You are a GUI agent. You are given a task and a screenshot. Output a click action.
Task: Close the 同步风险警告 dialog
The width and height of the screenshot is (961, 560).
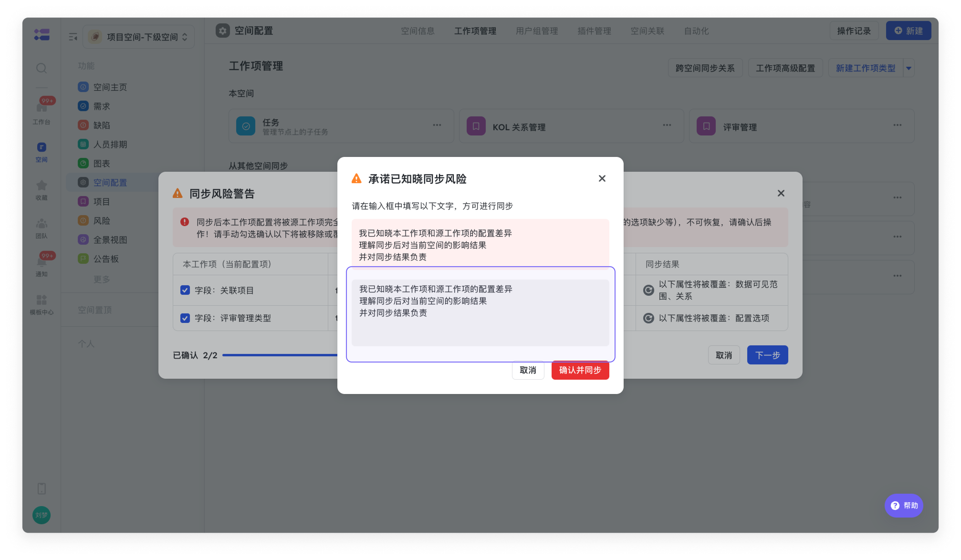pos(781,193)
